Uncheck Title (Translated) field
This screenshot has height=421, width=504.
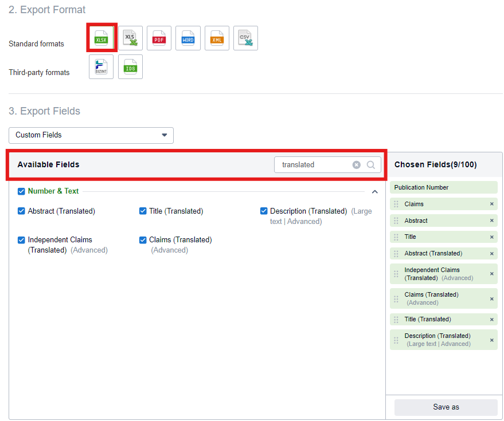[143, 211]
